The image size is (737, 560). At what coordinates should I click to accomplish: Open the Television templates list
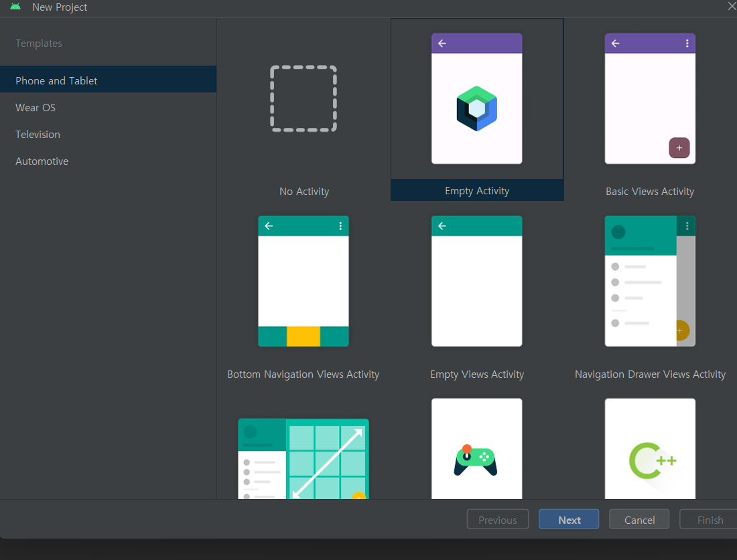click(x=108, y=135)
